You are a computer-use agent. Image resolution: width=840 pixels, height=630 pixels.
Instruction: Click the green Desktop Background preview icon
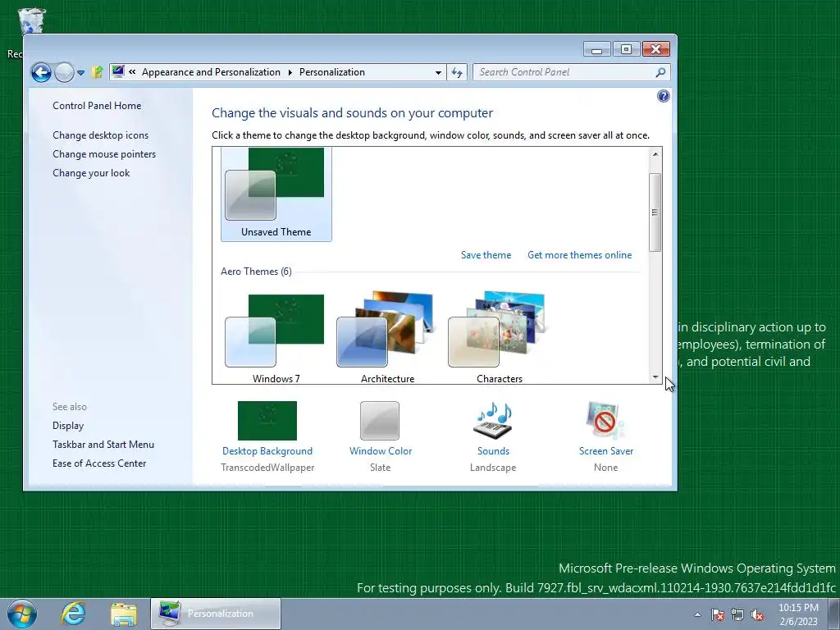pyautogui.click(x=267, y=421)
